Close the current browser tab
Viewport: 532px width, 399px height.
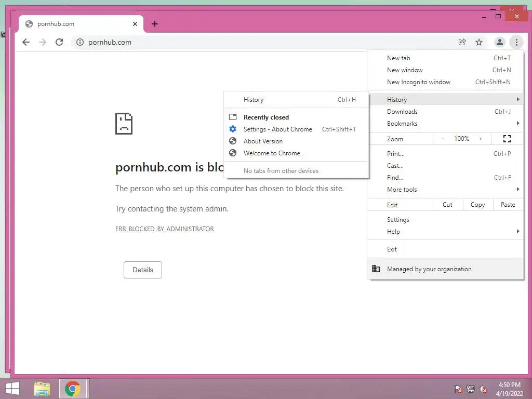135,24
